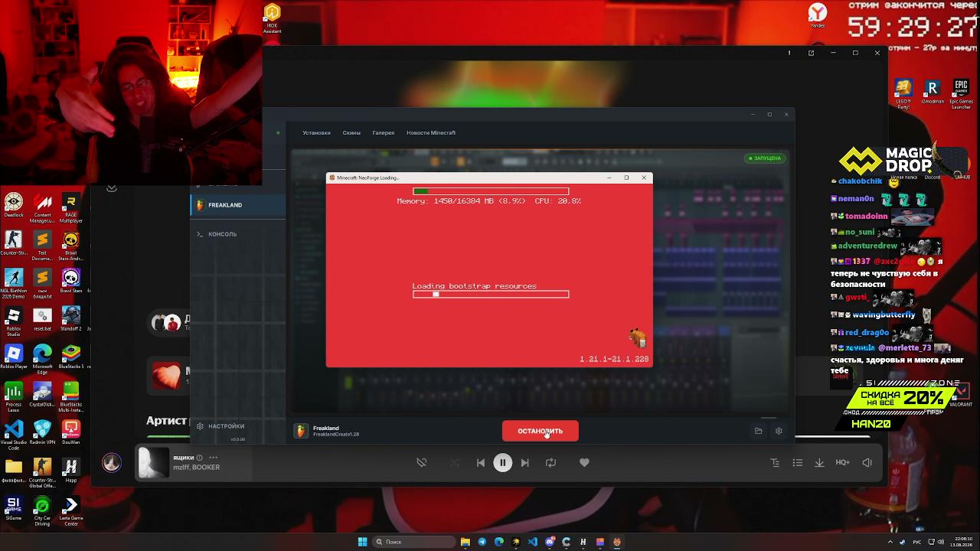
Task: Click the РУС language indicator in the tray
Action: point(917,542)
